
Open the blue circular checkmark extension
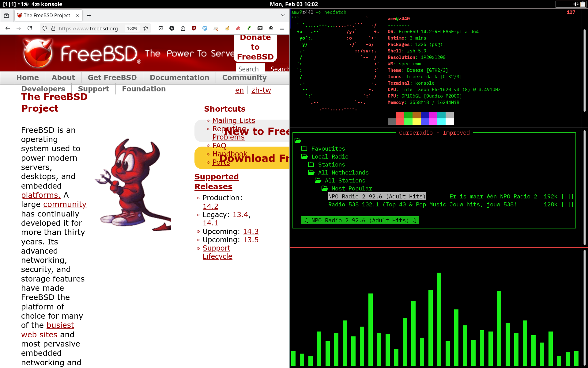[205, 28]
